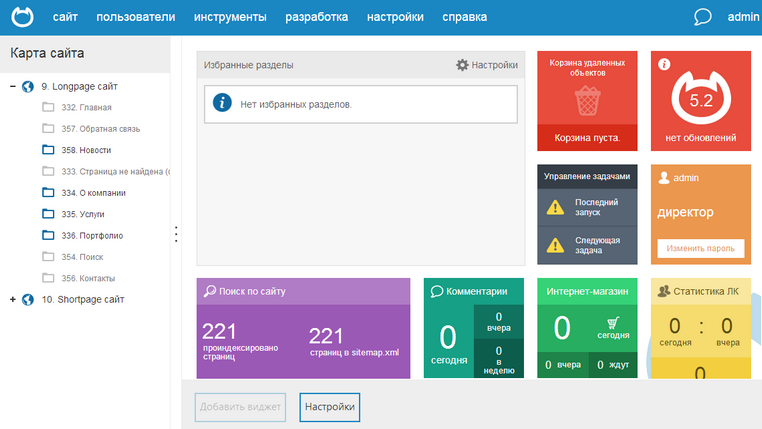The image size is (762, 429).
Task: Open page 336. Портфолио
Action: point(92,236)
